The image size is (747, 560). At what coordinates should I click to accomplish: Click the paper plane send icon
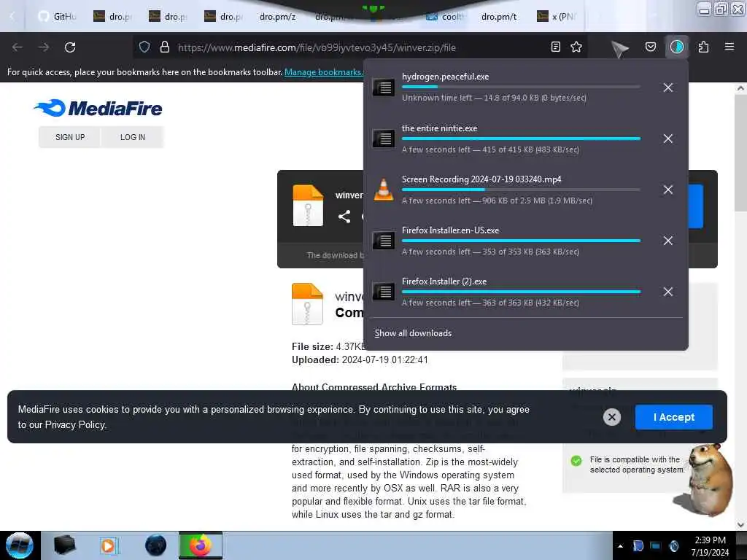[x=620, y=49]
